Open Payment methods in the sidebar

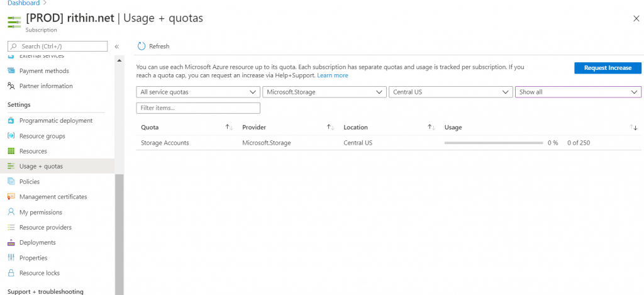[44, 71]
